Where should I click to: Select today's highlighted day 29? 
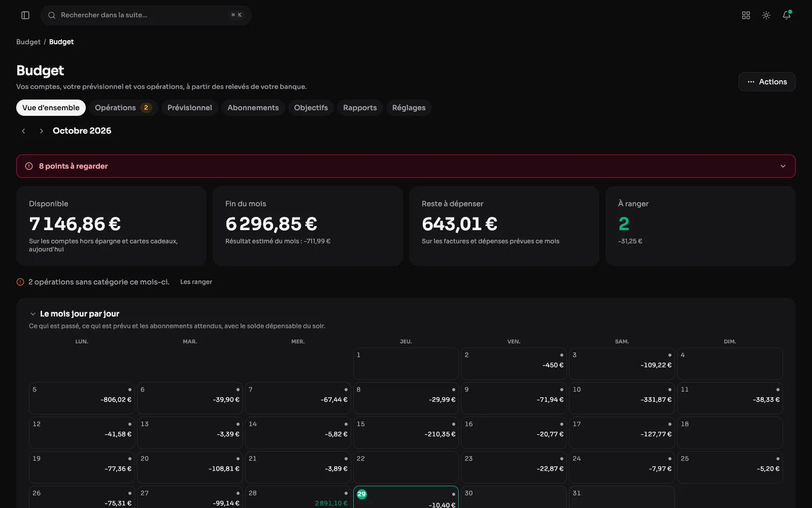pyautogui.click(x=406, y=497)
